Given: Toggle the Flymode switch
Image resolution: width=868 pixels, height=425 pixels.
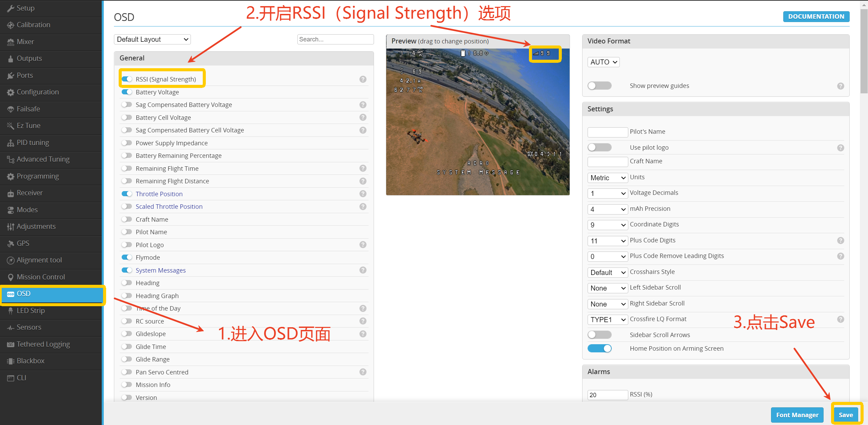Looking at the screenshot, I should (127, 257).
